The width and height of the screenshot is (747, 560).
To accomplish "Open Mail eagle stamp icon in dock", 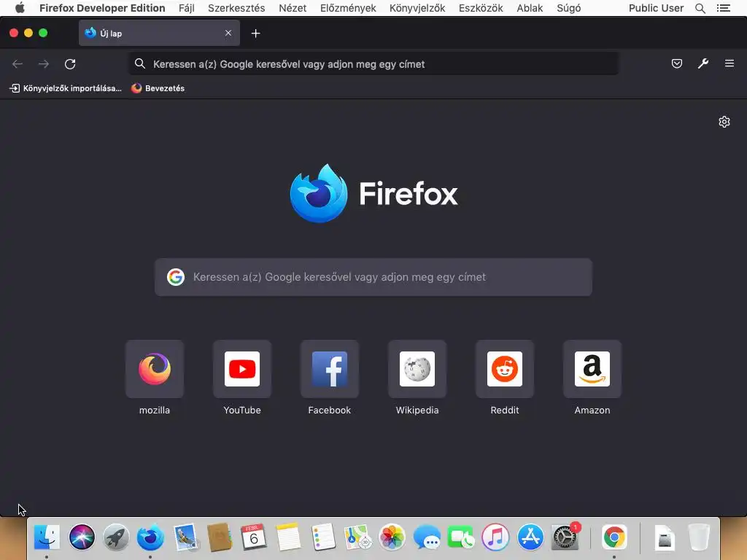I will (x=185, y=537).
